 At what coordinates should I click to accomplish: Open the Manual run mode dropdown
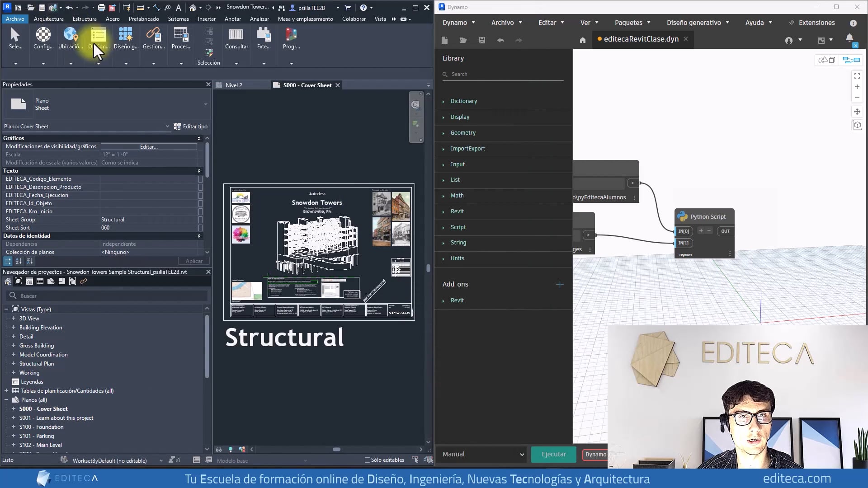483,454
